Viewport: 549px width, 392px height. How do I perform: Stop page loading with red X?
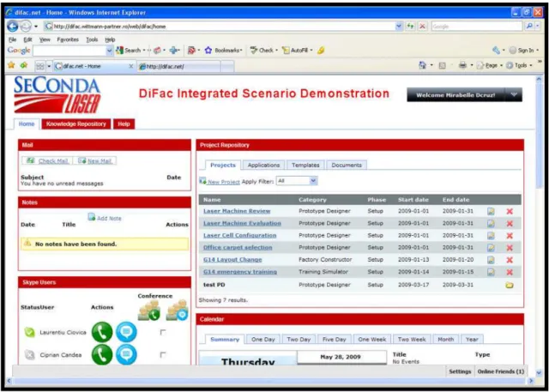(423, 27)
